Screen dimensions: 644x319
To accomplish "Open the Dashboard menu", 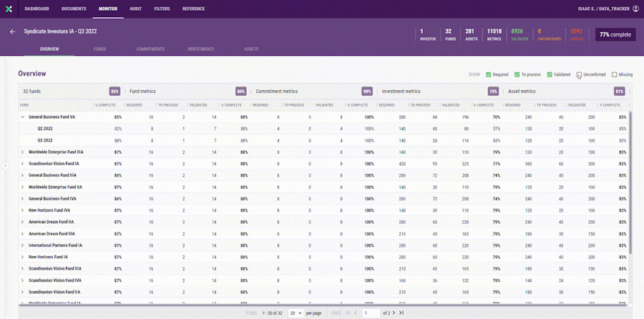I will [x=36, y=9].
